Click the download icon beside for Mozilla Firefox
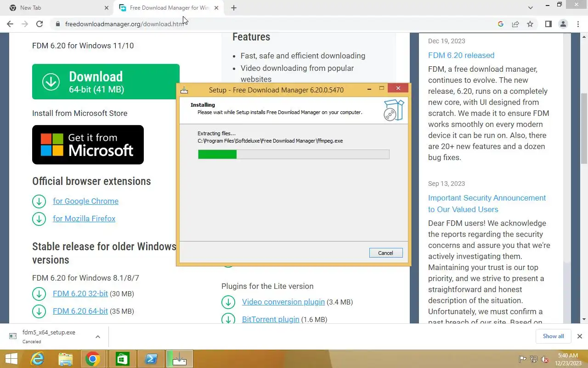 point(39,219)
